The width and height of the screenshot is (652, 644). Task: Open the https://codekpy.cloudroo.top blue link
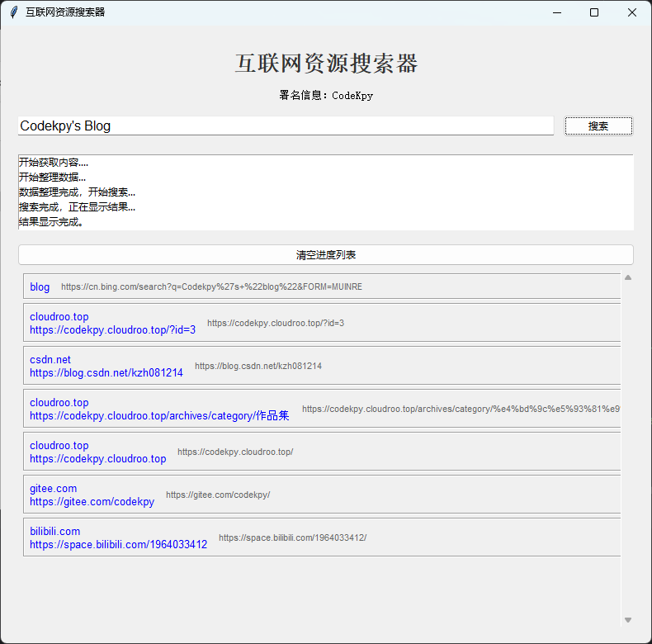(x=97, y=458)
